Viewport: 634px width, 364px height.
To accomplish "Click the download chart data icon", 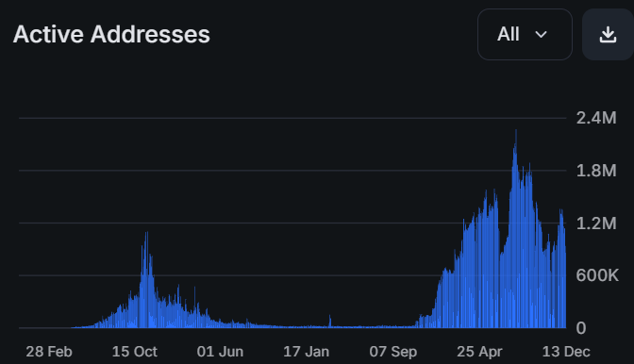I will click(608, 35).
